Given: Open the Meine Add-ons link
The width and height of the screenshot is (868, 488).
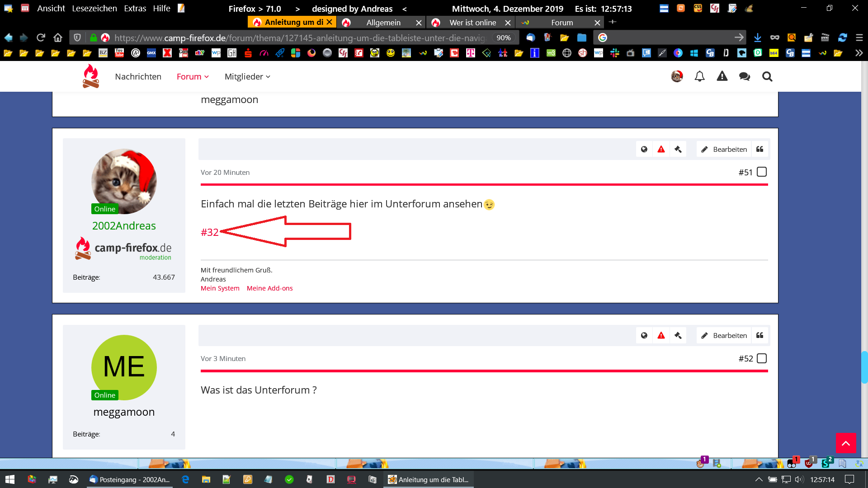Looking at the screenshot, I should pos(269,288).
